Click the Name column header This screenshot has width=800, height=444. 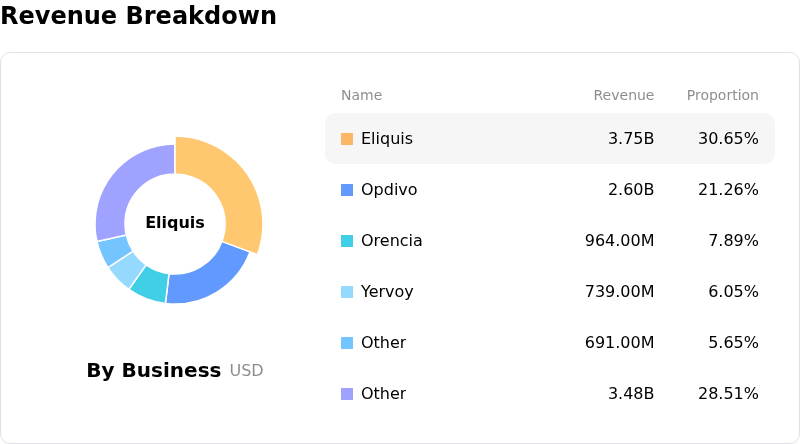[x=361, y=96]
